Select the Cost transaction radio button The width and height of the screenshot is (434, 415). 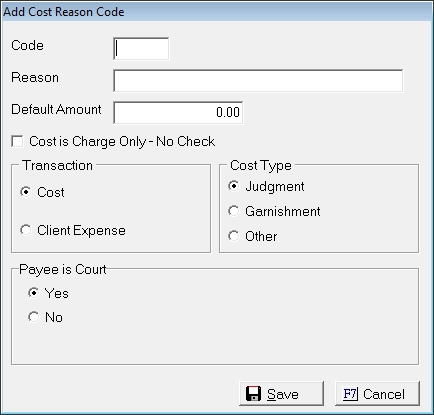(26, 192)
